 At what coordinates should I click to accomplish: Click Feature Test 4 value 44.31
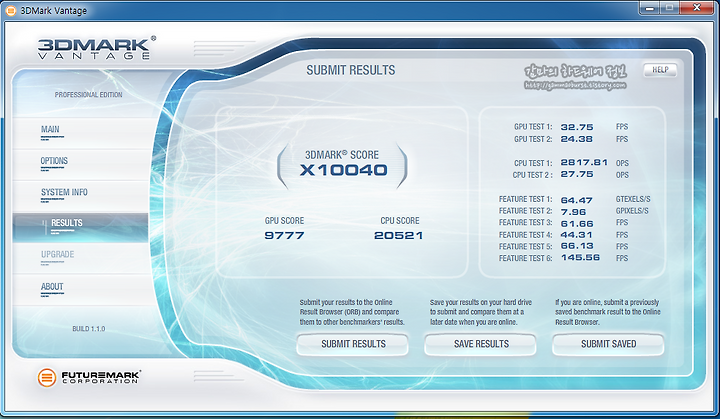click(x=576, y=235)
